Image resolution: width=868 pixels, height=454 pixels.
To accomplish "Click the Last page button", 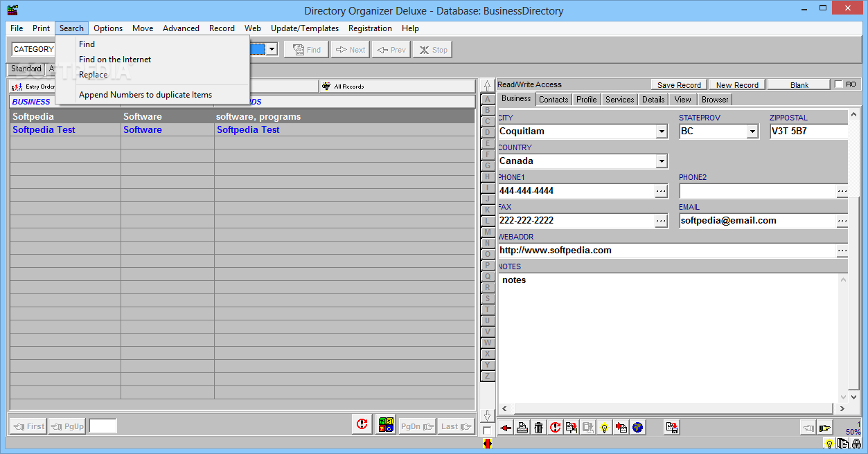I will [457, 426].
